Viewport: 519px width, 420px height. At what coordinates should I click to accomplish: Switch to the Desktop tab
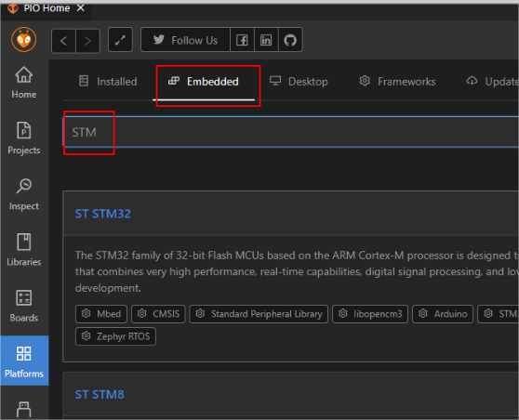tap(299, 82)
